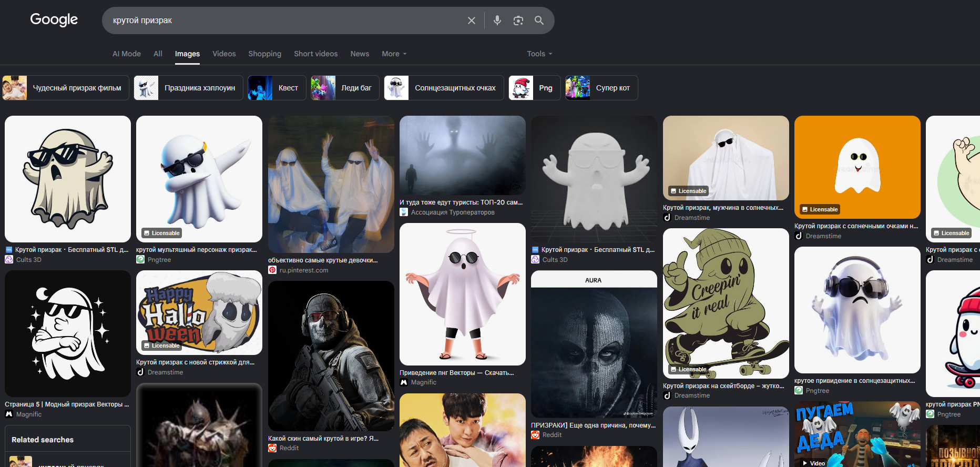Open Dreamstime source icon under sheet ghost photo
The height and width of the screenshot is (467, 980).
tap(667, 217)
